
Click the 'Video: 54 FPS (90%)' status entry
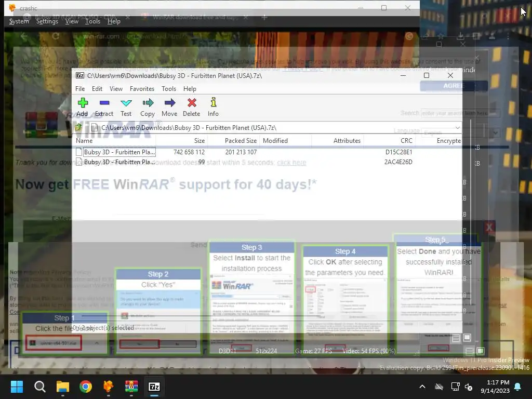(x=369, y=351)
